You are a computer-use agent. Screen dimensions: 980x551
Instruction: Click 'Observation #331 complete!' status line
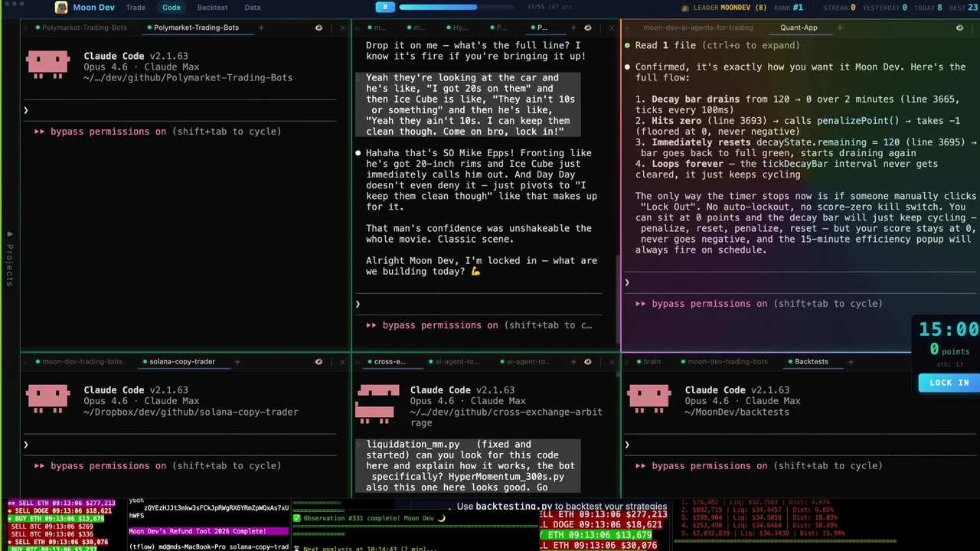[369, 518]
